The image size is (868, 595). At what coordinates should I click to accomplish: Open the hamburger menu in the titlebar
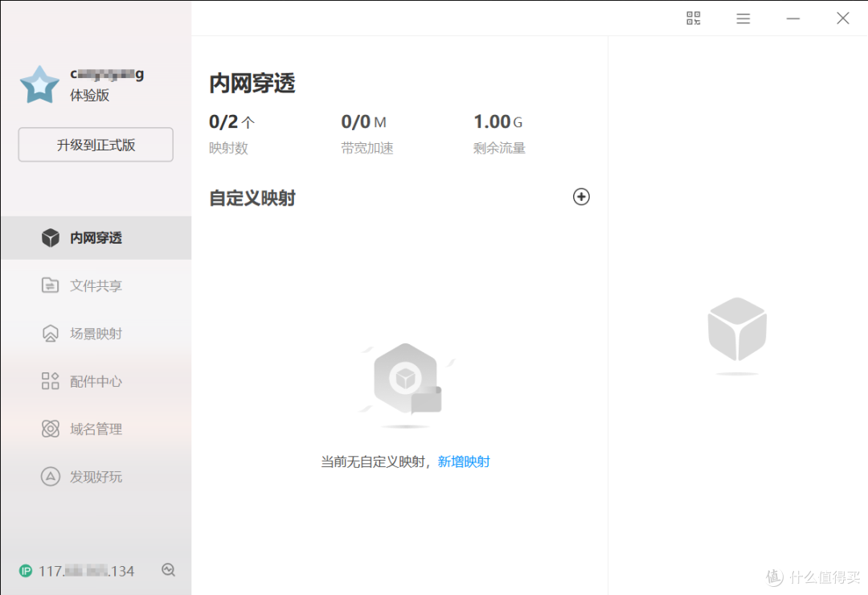[x=743, y=18]
